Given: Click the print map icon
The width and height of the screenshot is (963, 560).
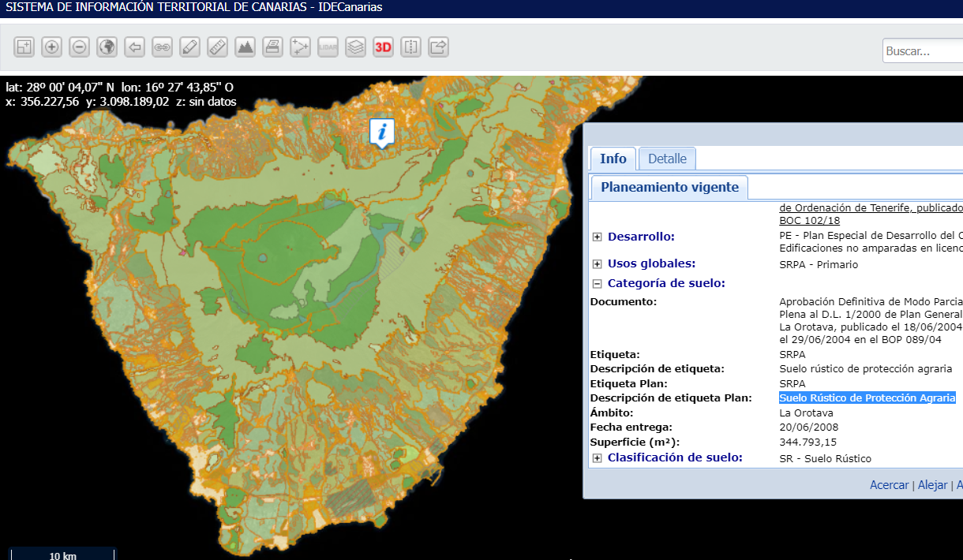Looking at the screenshot, I should click(272, 47).
